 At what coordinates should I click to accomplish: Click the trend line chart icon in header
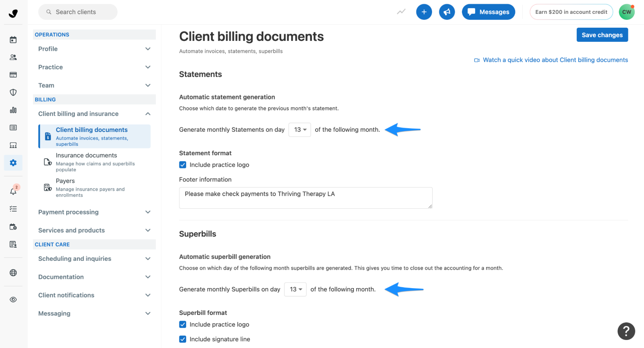tap(401, 12)
